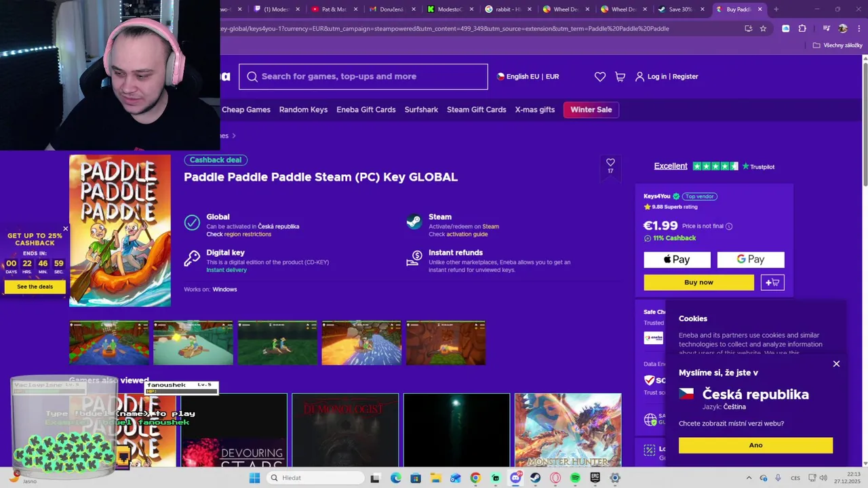This screenshot has height=488, width=868.
Task: Open a new browser tab
Action: pyautogui.click(x=776, y=9)
